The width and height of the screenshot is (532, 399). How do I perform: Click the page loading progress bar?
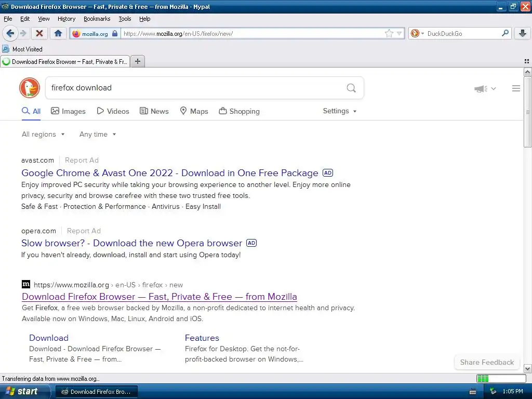point(501,378)
